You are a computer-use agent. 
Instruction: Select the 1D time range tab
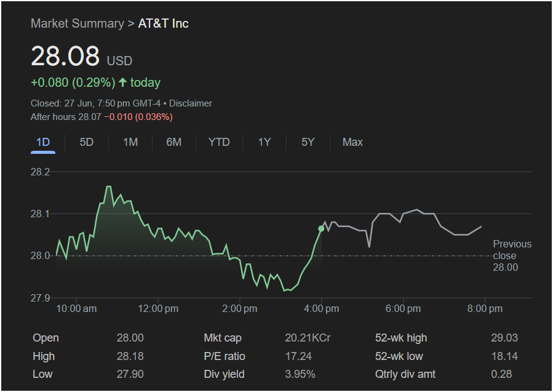[43, 142]
